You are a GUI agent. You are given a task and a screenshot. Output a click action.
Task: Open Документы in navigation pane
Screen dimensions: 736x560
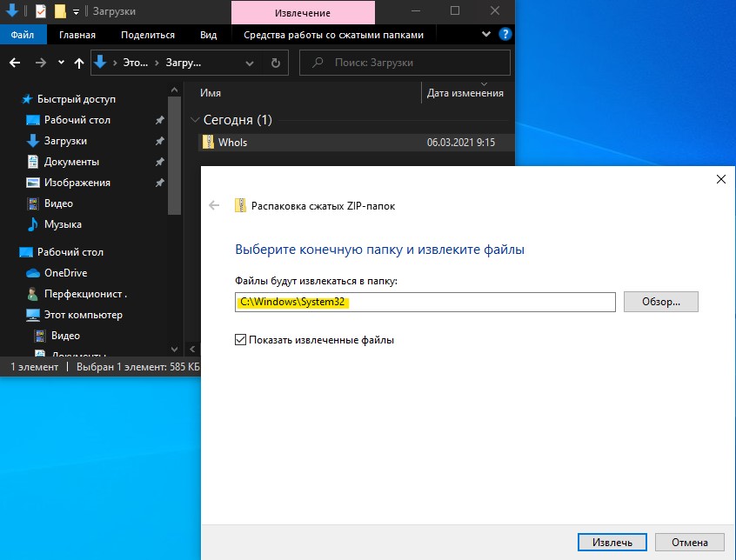click(x=71, y=162)
